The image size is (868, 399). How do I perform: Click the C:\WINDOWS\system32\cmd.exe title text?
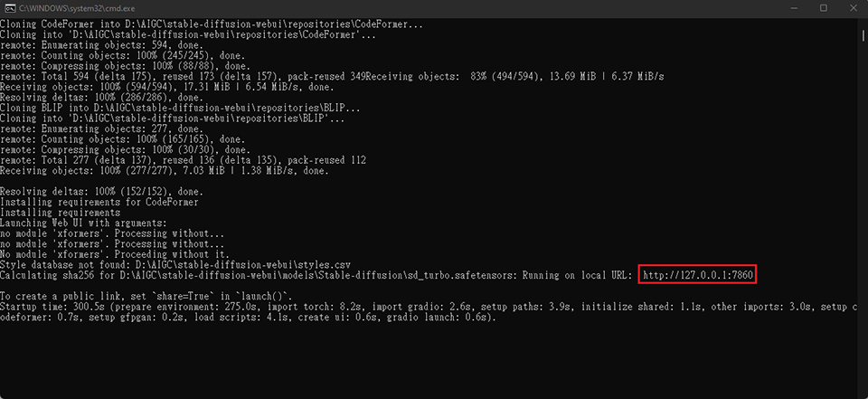click(64, 7)
